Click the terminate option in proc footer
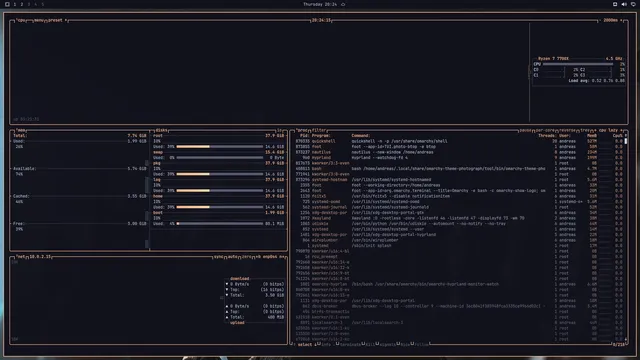 point(351,344)
